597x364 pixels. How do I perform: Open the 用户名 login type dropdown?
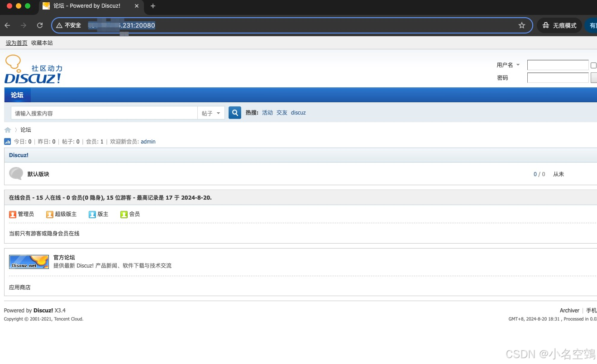tap(508, 65)
